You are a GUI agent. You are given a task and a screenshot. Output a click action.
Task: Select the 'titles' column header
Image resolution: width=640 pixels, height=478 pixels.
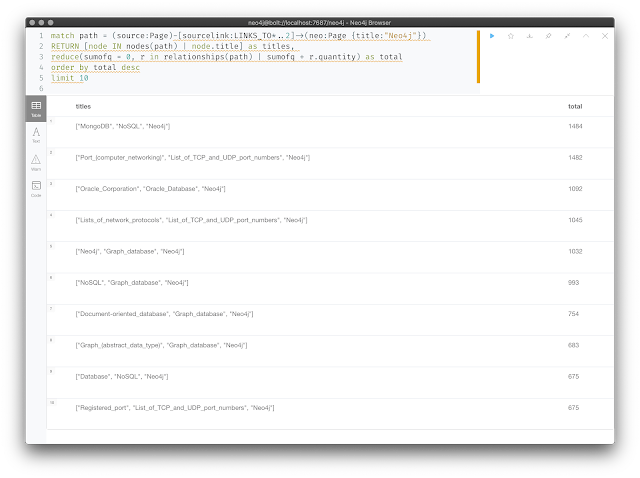[x=83, y=107]
